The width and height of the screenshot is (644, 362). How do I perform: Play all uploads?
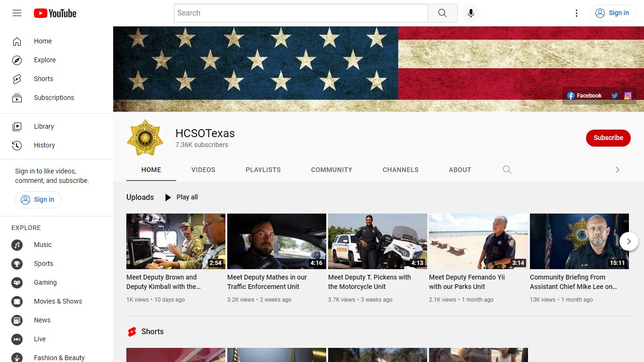tap(181, 197)
